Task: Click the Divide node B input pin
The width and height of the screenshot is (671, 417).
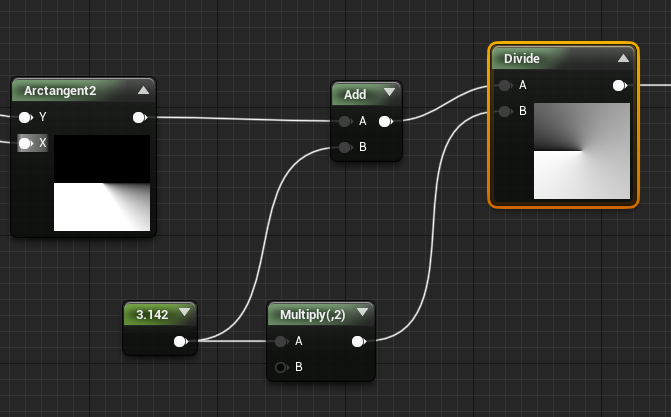Action: click(x=505, y=112)
